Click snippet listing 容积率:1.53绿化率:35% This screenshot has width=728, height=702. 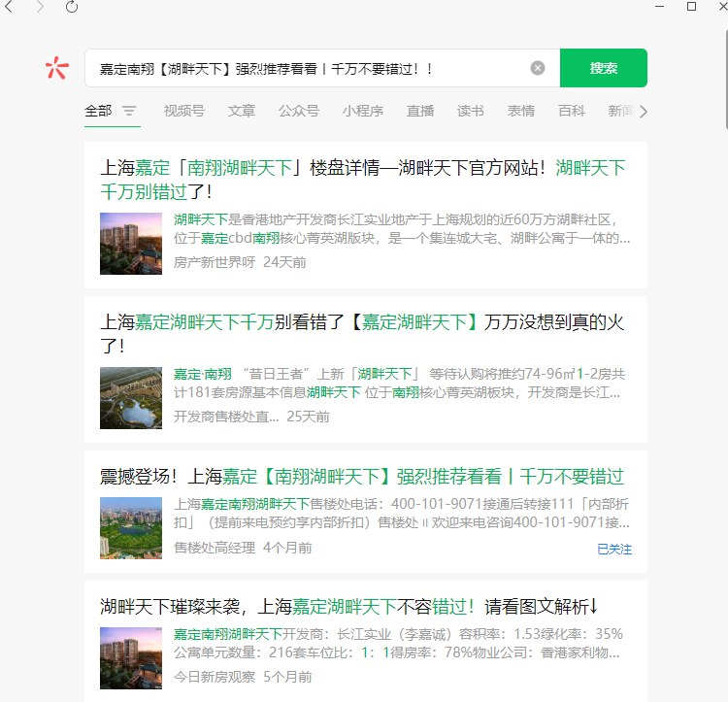398,644
